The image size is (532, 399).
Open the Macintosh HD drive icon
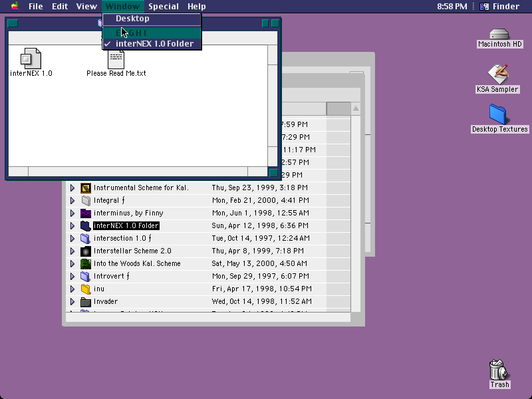(499, 35)
